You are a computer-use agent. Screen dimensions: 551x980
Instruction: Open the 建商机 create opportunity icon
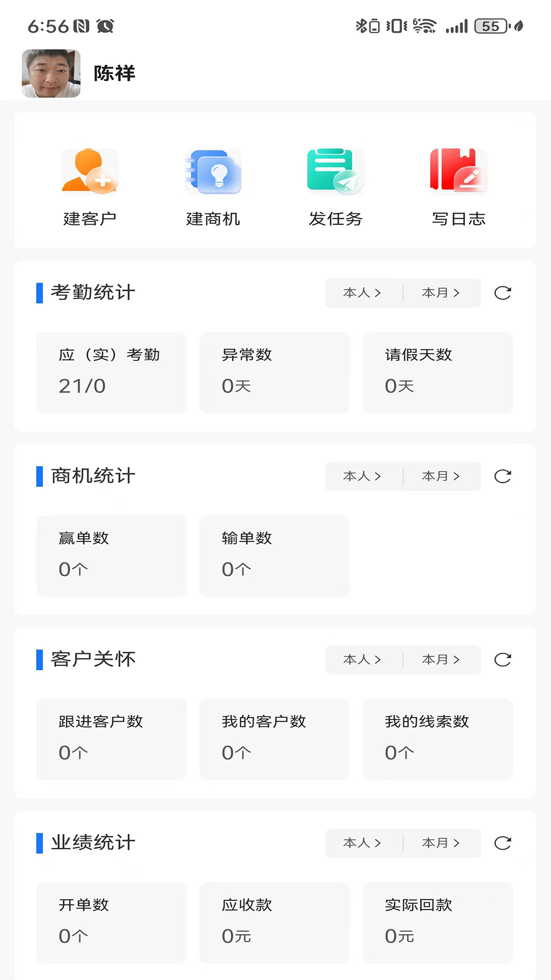click(x=213, y=172)
